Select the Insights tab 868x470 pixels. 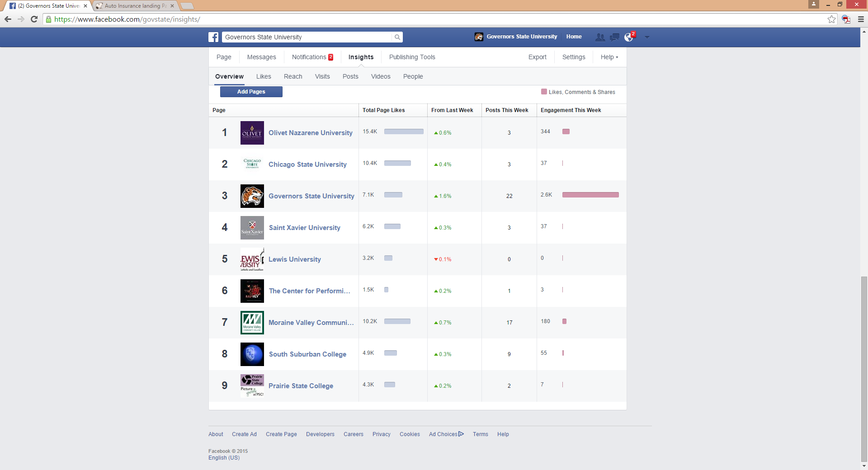tap(361, 57)
